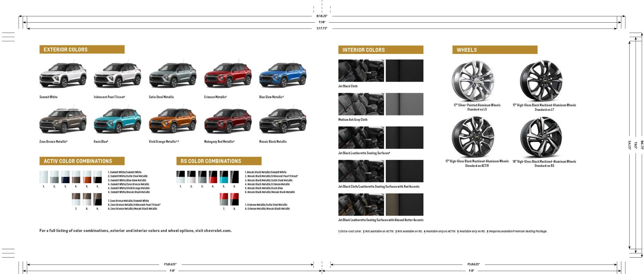Click the Almond Butter Accents interior seat photo
The image size is (644, 274).
pos(361,205)
